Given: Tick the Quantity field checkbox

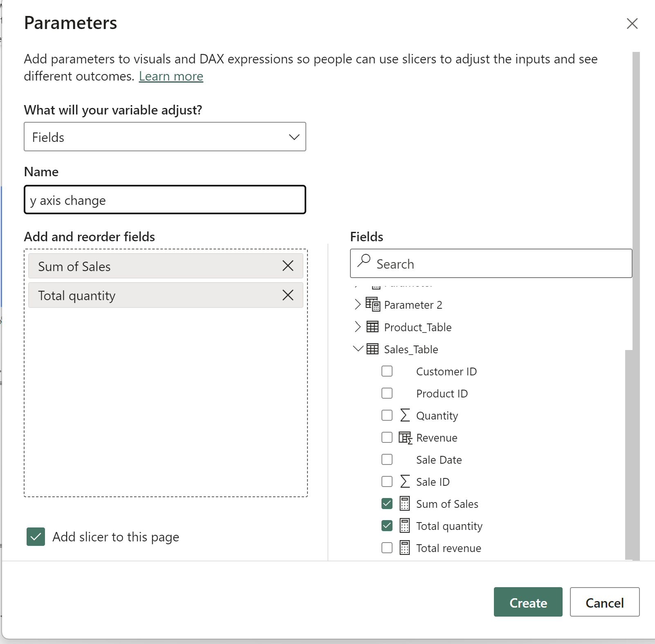Looking at the screenshot, I should 387,415.
